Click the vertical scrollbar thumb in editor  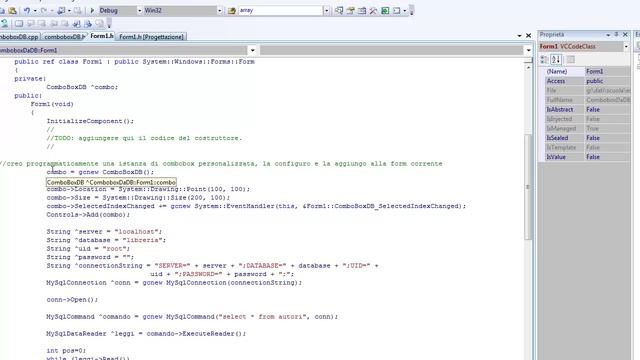(528, 187)
